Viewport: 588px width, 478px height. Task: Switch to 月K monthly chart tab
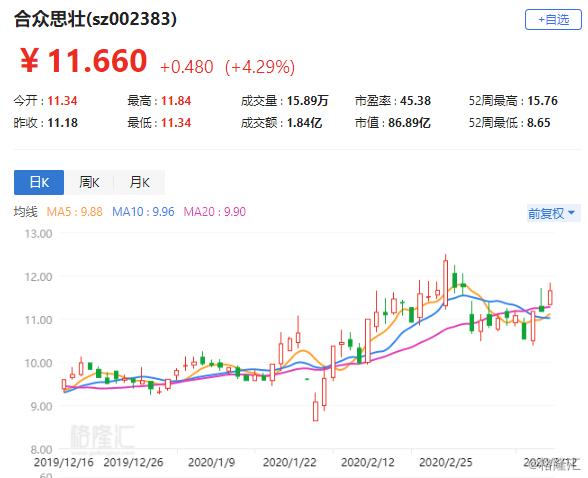140,183
